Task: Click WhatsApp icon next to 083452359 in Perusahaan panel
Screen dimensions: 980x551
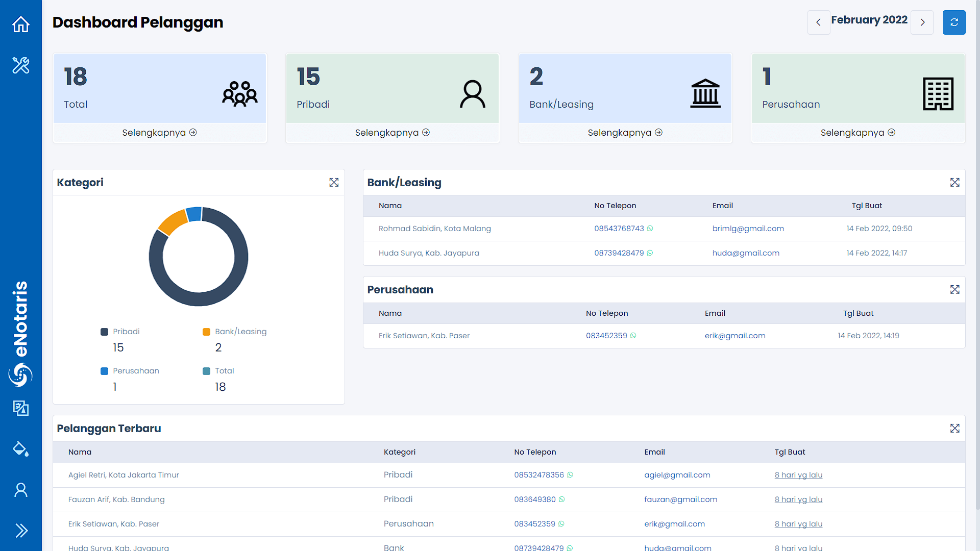Action: click(633, 336)
